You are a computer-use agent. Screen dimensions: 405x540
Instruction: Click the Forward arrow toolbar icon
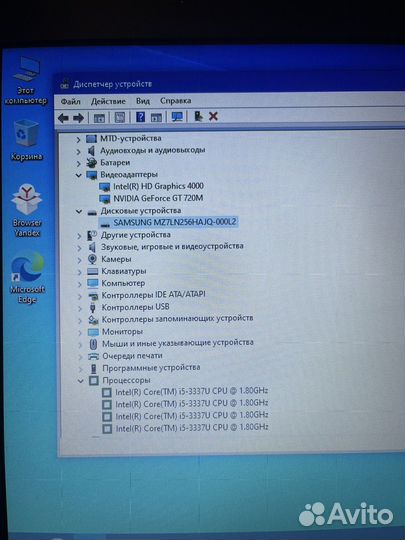tap(79, 118)
